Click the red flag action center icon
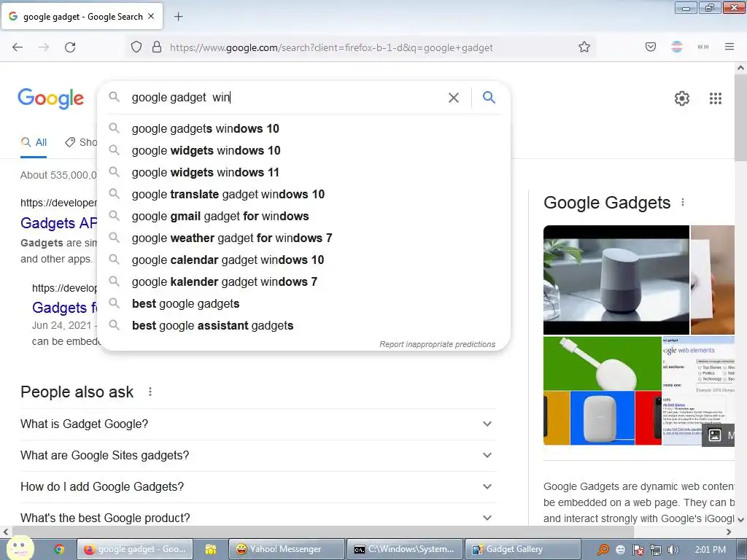This screenshot has width=747, height=560. point(638,550)
